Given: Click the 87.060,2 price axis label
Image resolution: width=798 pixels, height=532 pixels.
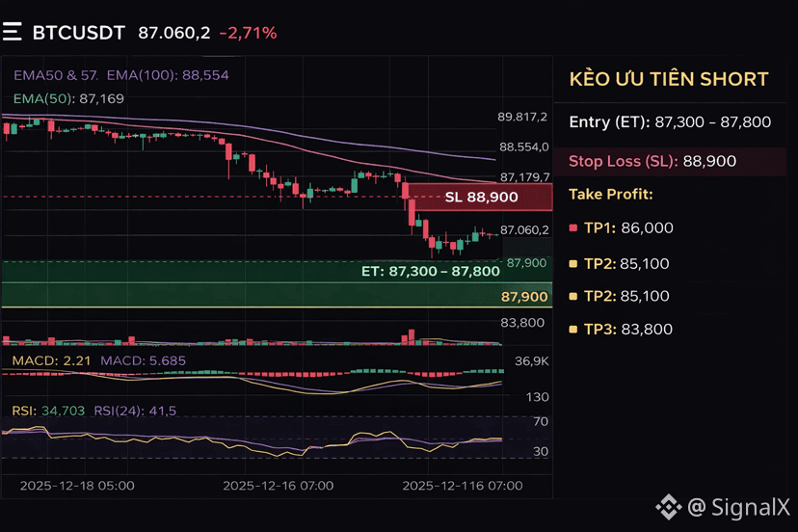Looking at the screenshot, I should click(x=524, y=230).
